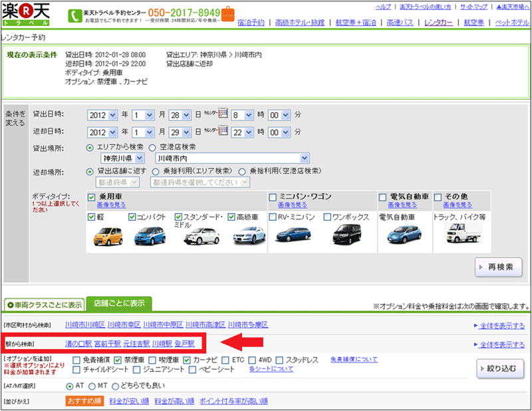Viewport: 532px width, 411px height.
Task: Check the ミニバン・ワゴン body type
Action: (x=273, y=197)
